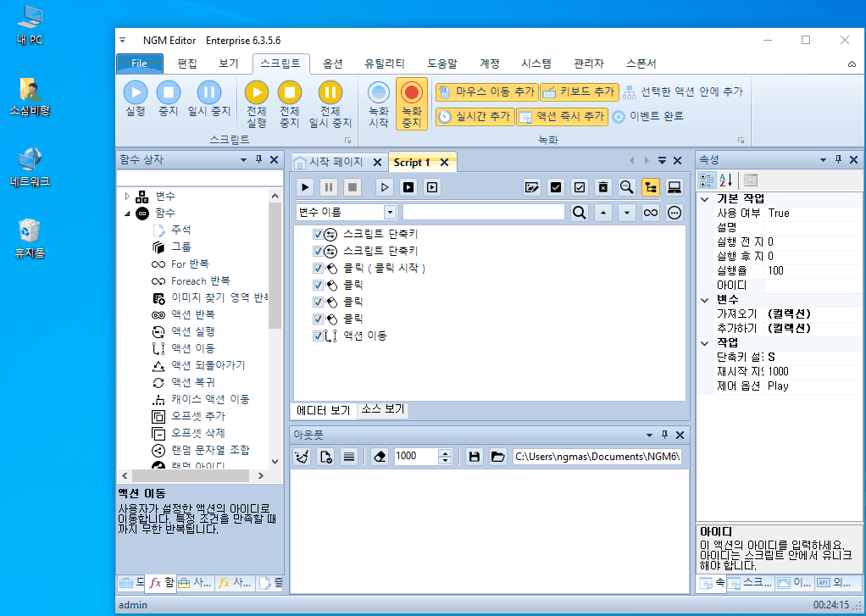Viewport: 866px width, 616px height.
Task: Select the 액션 되돌아가기 function
Action: click(x=208, y=365)
